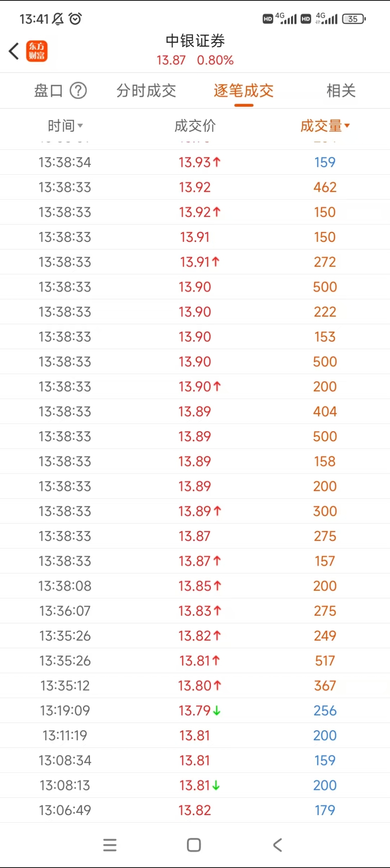Tap the 13.87 0.80% price quote
Image resolution: width=390 pixels, height=868 pixels.
[195, 60]
